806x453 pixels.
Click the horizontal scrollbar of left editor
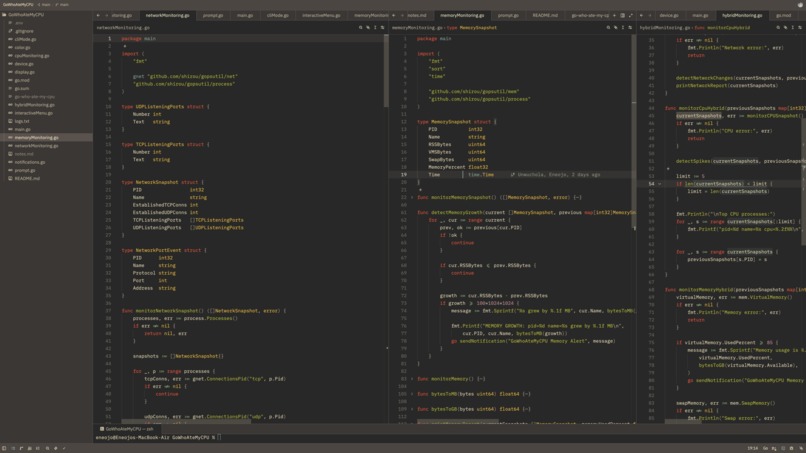coord(186,422)
